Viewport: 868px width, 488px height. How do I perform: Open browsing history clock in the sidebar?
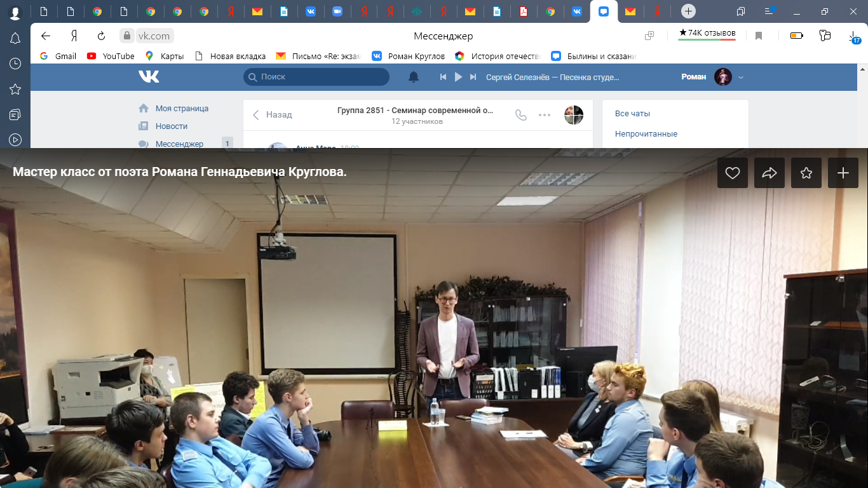coord(15,64)
